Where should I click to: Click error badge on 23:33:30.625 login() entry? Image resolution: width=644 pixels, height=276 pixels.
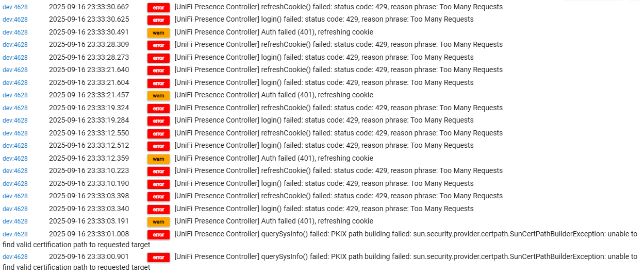[x=158, y=20]
